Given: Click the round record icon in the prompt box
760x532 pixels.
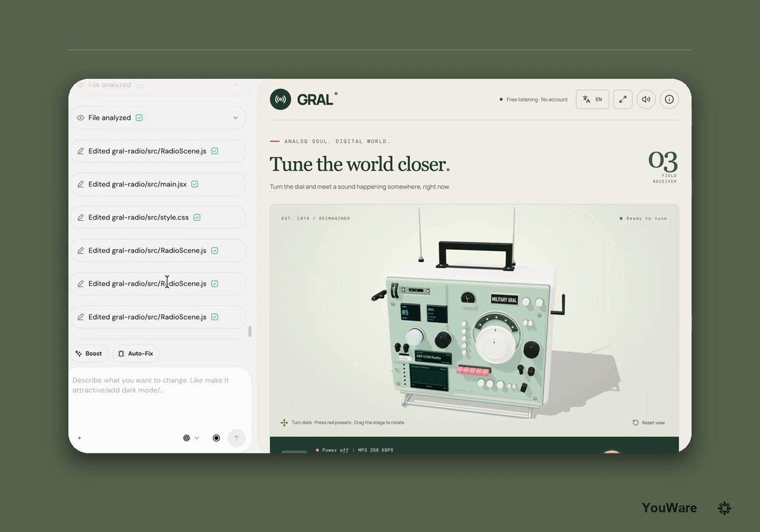Looking at the screenshot, I should [x=216, y=438].
